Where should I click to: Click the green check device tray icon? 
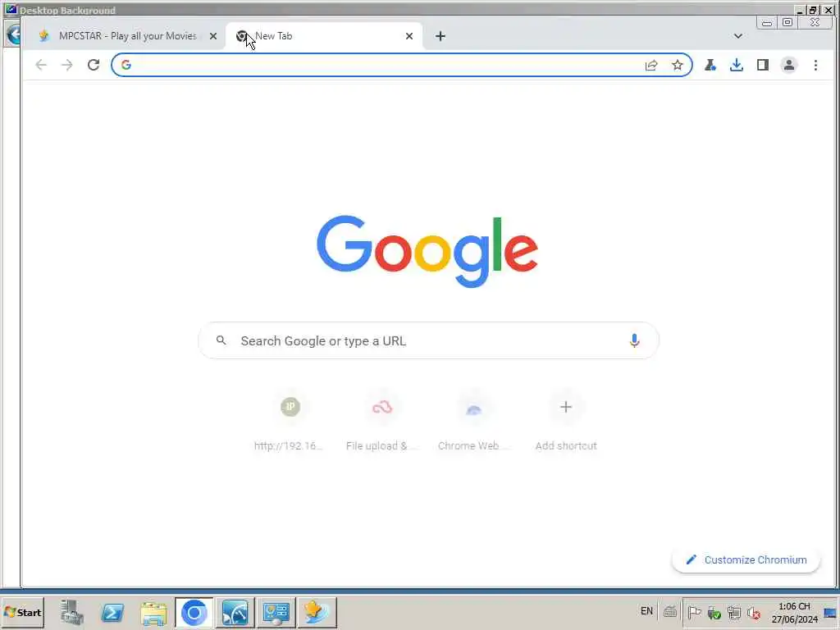714,613
